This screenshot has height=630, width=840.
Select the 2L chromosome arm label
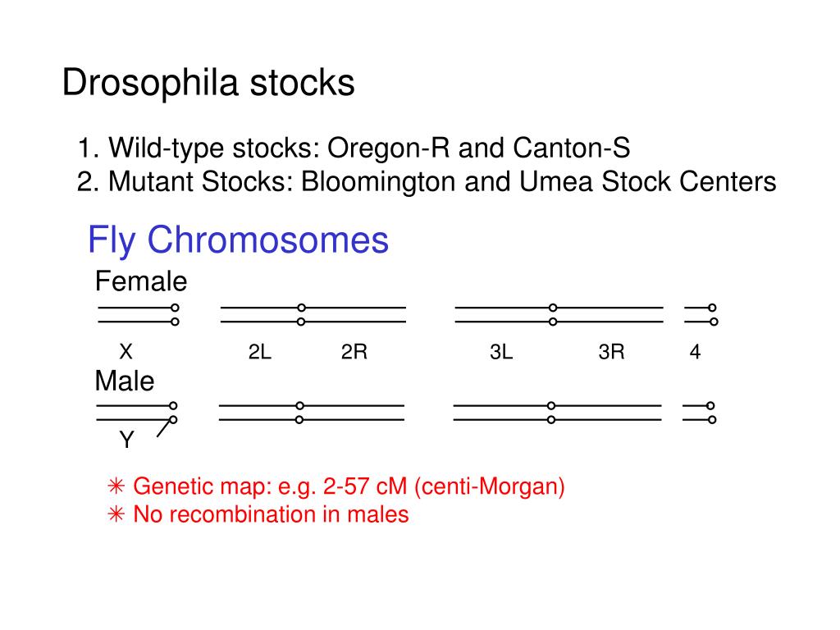tap(260, 352)
